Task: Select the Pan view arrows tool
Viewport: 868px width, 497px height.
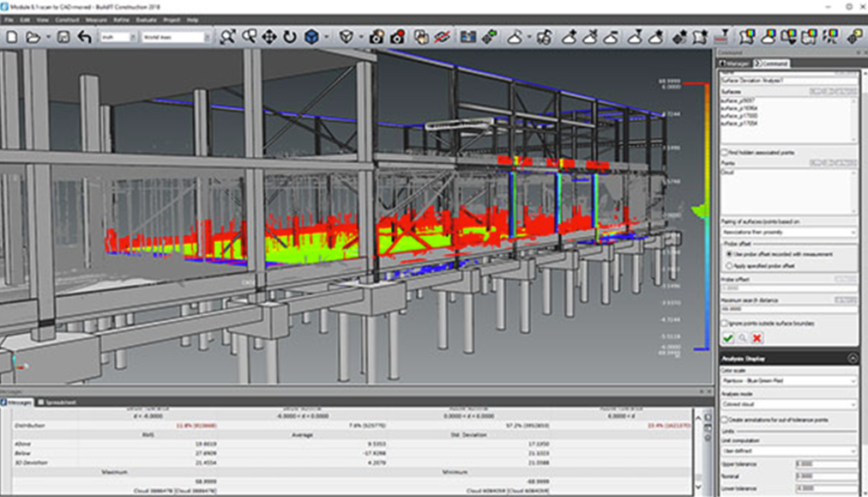Action: [x=268, y=37]
